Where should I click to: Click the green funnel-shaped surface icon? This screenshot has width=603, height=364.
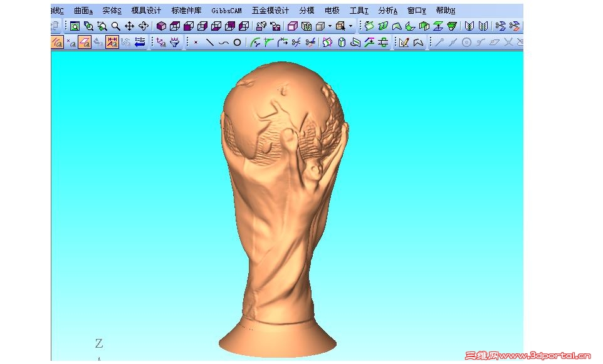click(x=452, y=26)
